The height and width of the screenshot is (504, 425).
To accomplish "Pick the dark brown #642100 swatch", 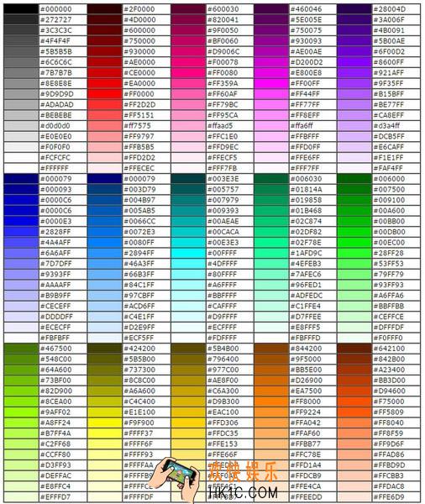I will click(x=354, y=349).
